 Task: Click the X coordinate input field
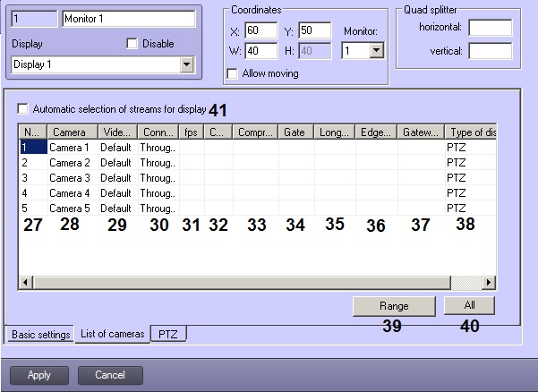tap(260, 31)
